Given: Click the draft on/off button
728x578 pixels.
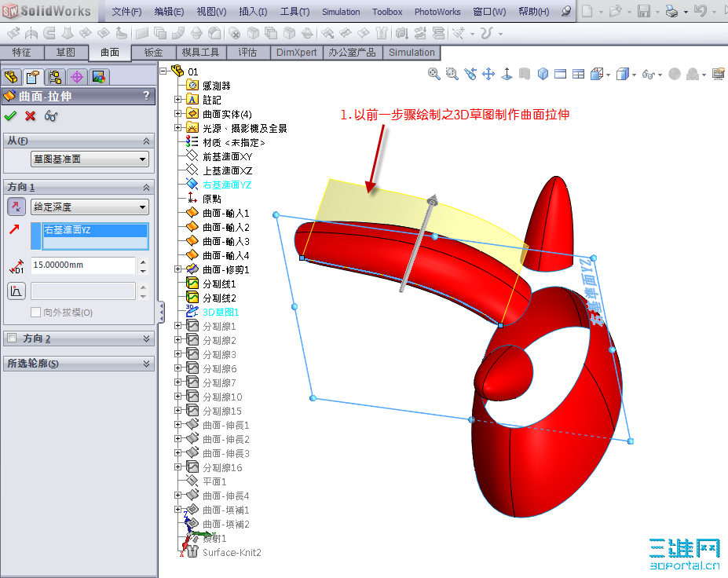Looking at the screenshot, I should point(16,291).
